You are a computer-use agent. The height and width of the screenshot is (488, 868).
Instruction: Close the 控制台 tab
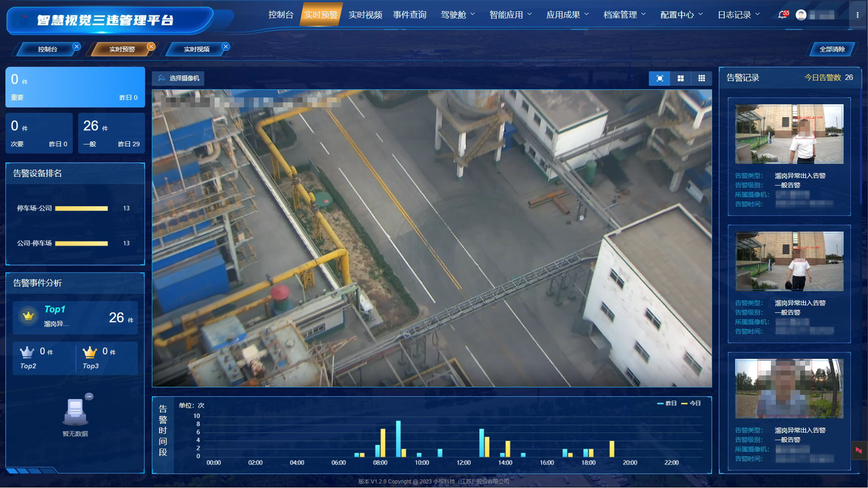click(x=77, y=47)
